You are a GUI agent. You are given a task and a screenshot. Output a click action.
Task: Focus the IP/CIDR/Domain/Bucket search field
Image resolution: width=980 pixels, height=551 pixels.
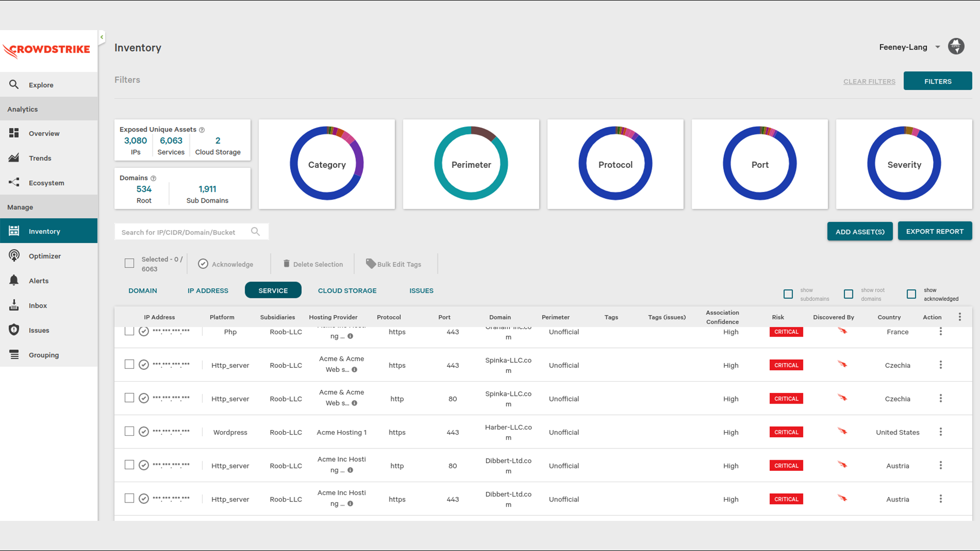pyautogui.click(x=191, y=232)
